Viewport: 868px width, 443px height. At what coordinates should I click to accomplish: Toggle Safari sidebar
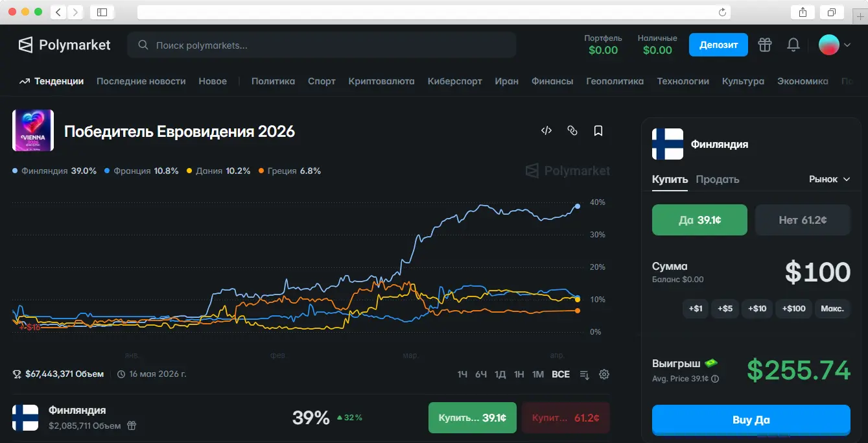102,12
